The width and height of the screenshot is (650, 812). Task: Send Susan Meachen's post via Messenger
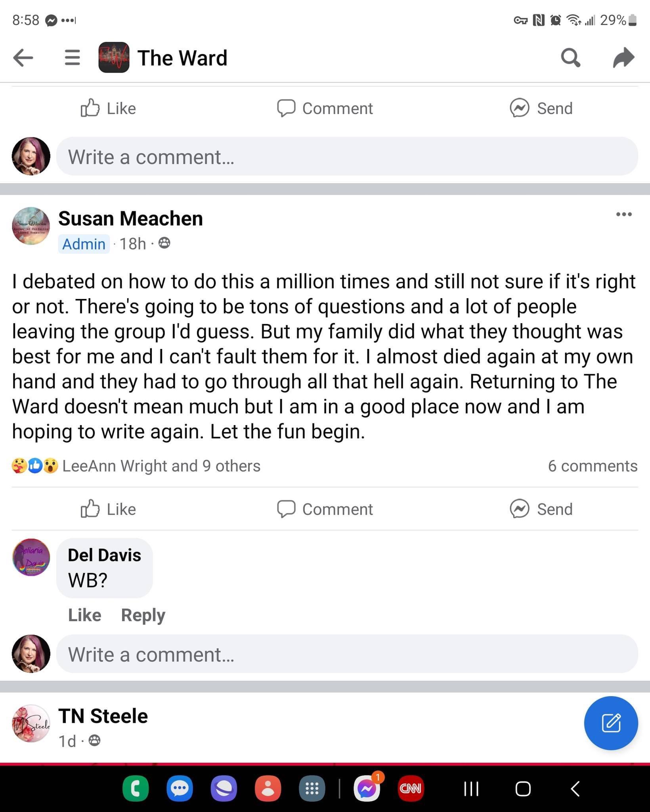click(x=541, y=509)
